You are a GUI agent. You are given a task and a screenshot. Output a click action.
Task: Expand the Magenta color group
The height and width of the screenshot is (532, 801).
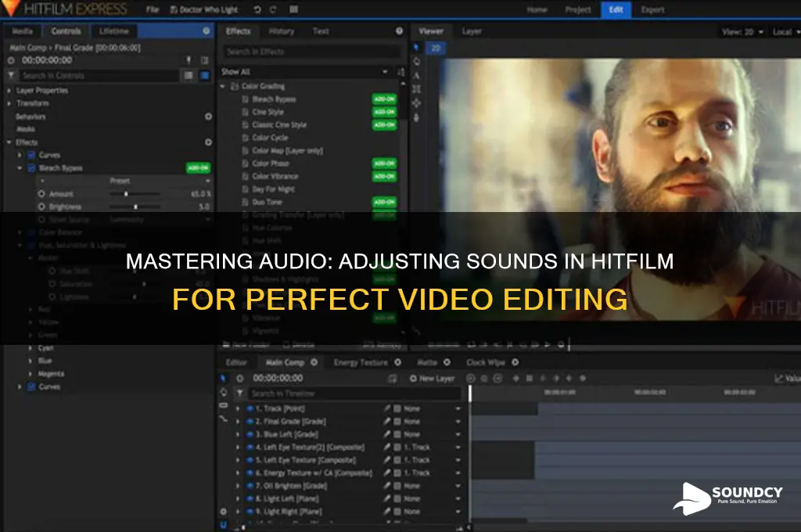coord(31,374)
